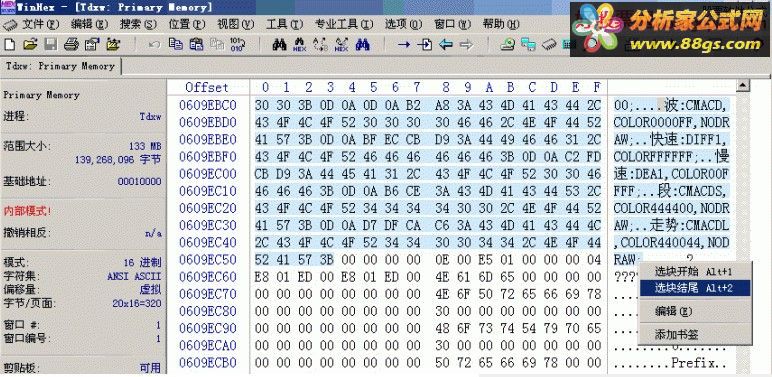Click the 内部模式! red label
772x377 pixels.
pos(27,211)
